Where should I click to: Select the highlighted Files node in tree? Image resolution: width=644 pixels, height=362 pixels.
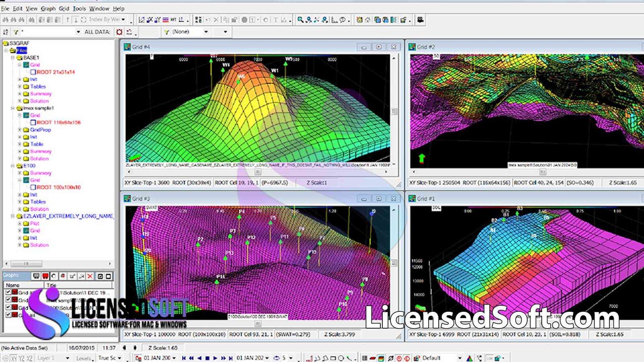point(22,50)
